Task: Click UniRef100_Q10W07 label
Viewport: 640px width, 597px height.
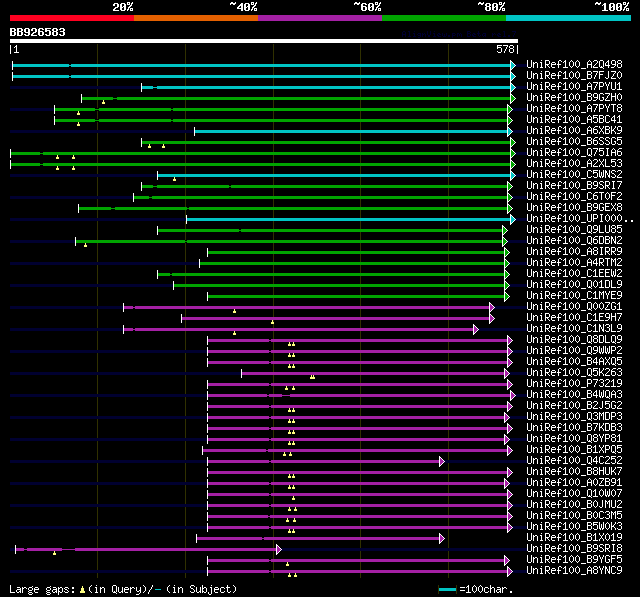Action: 574,494
